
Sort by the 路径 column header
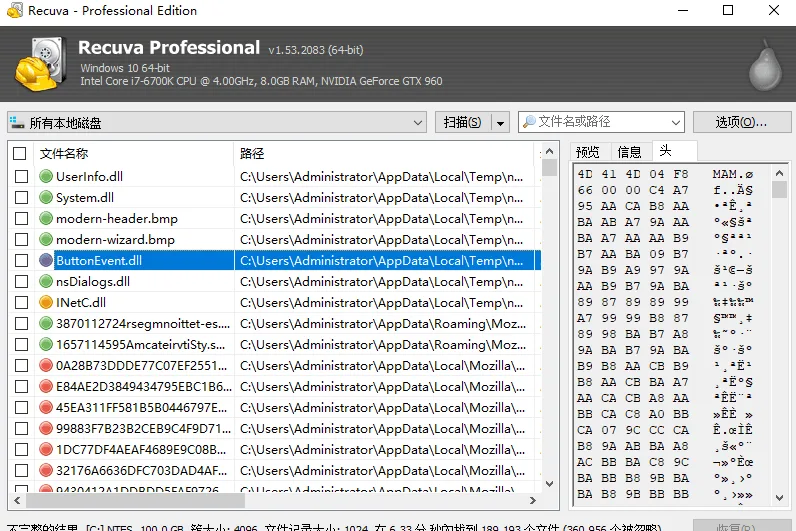point(384,153)
